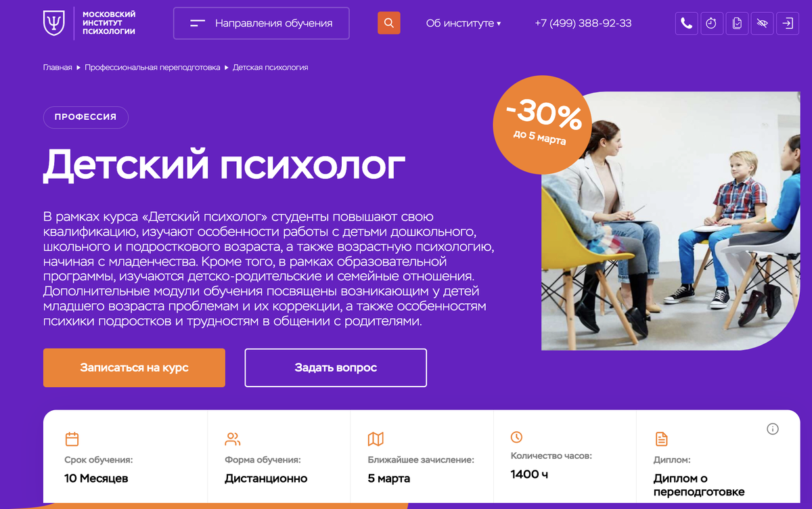Click the Задать вопрос button
Viewport: 812px width, 509px height.
pos(336,368)
